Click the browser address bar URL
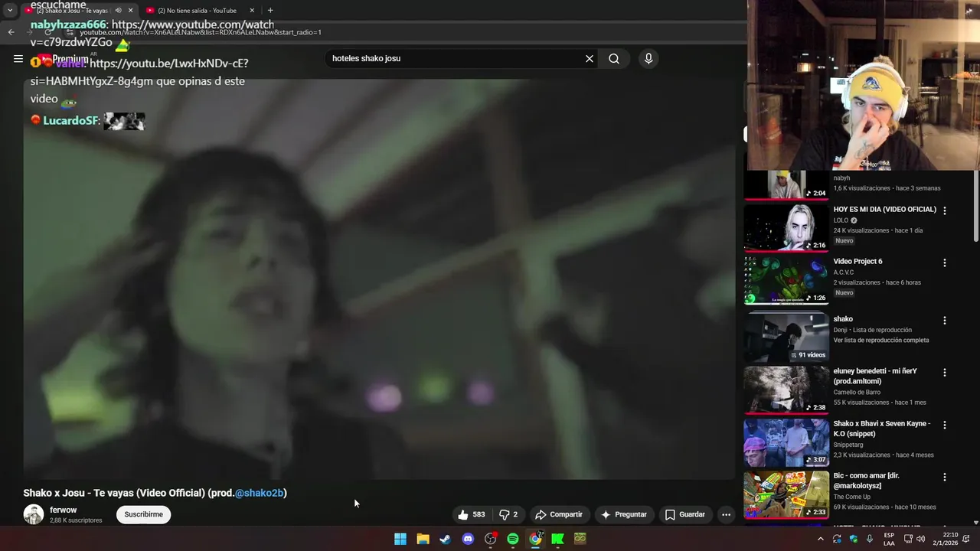 (x=201, y=32)
